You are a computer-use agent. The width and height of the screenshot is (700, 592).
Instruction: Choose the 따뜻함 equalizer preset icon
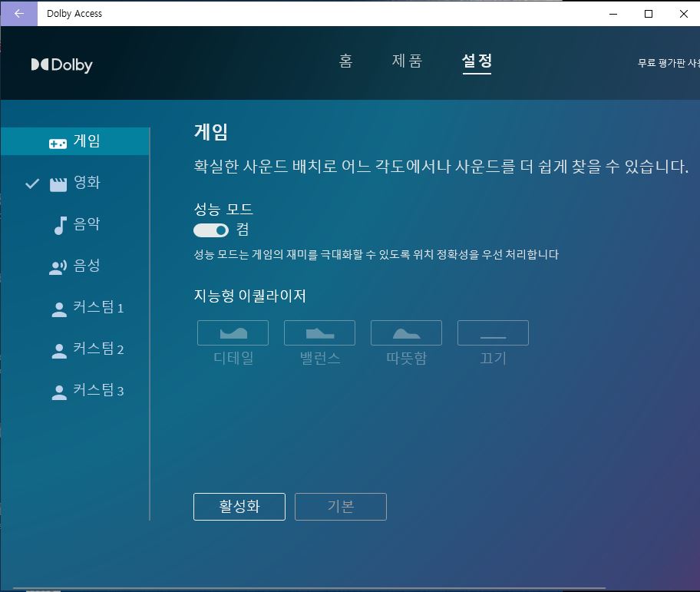(x=406, y=332)
